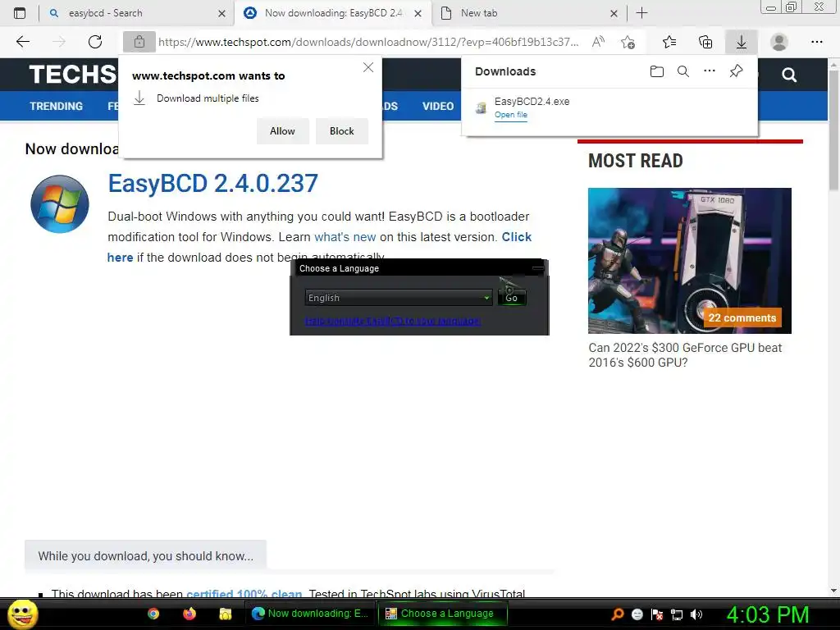Click the MOST READ heading

[636, 161]
